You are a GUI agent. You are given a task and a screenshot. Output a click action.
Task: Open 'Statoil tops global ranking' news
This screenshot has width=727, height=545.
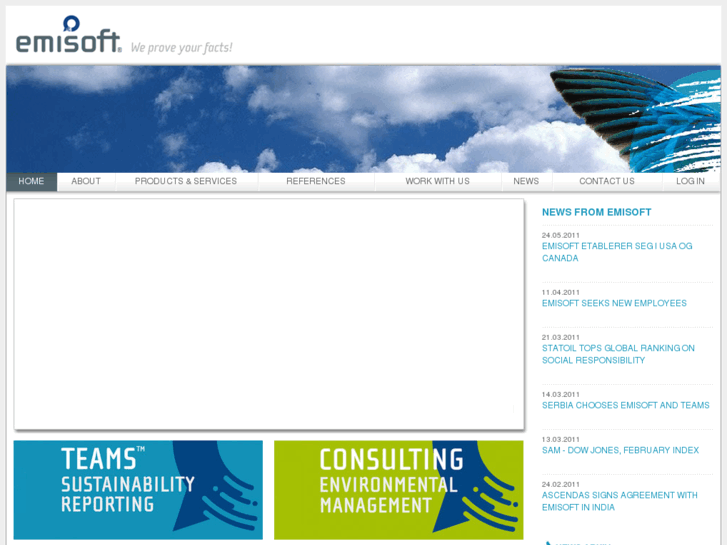[x=618, y=354]
